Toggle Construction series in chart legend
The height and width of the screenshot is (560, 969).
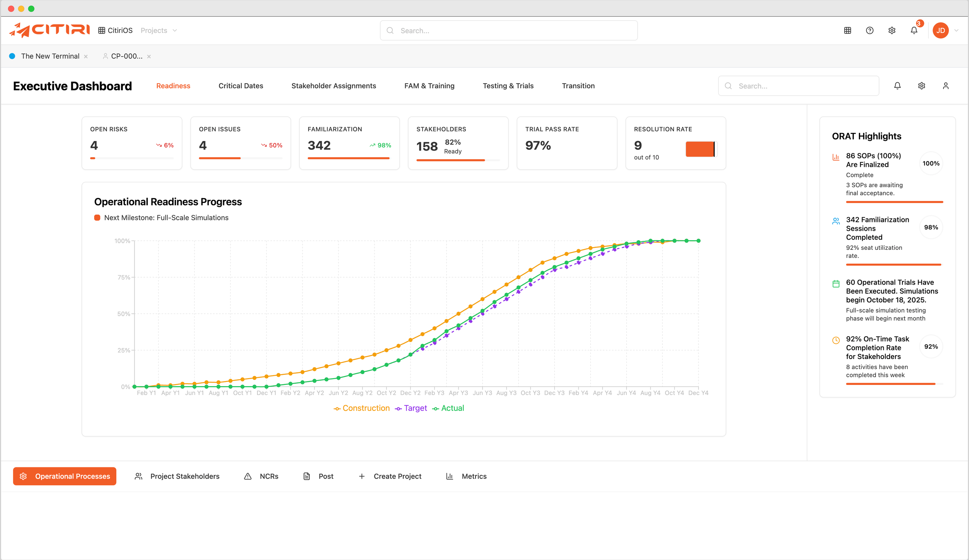(x=362, y=408)
